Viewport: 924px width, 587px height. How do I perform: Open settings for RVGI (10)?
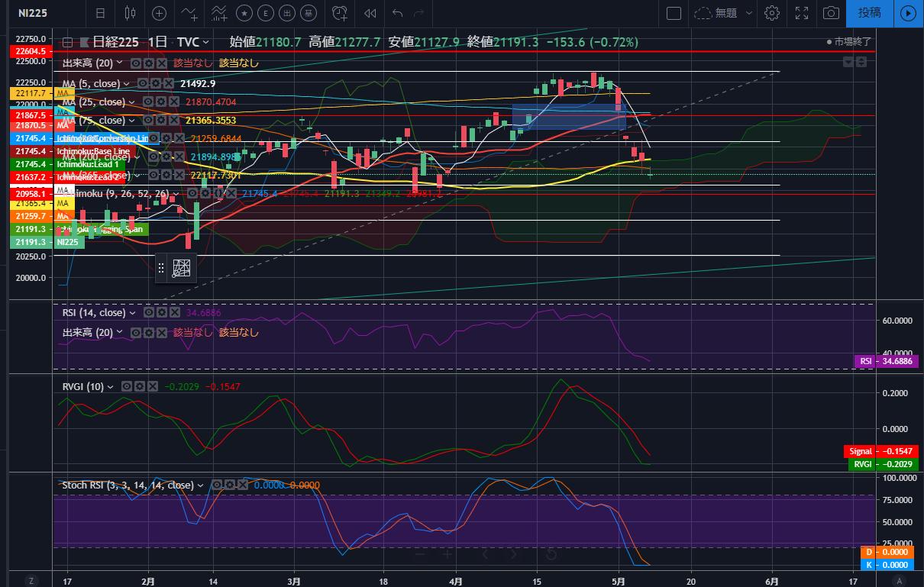tap(140, 386)
